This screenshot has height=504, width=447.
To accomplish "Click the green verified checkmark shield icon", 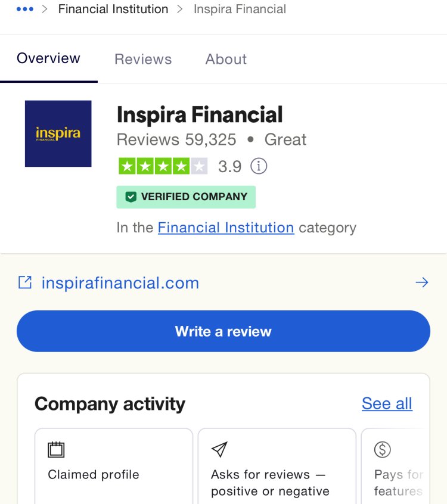I will [131, 197].
